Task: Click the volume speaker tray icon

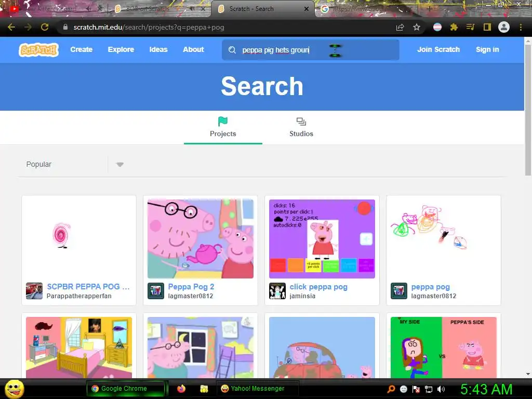Action: [x=441, y=389]
